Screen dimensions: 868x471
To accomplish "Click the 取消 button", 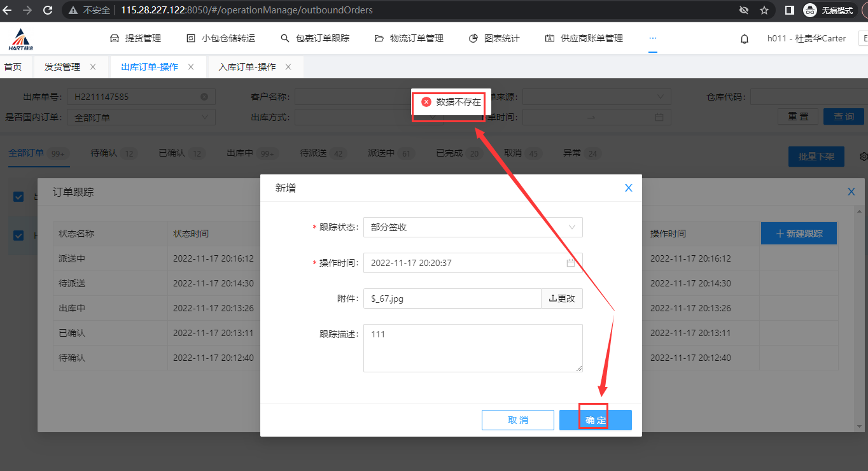I will click(517, 420).
